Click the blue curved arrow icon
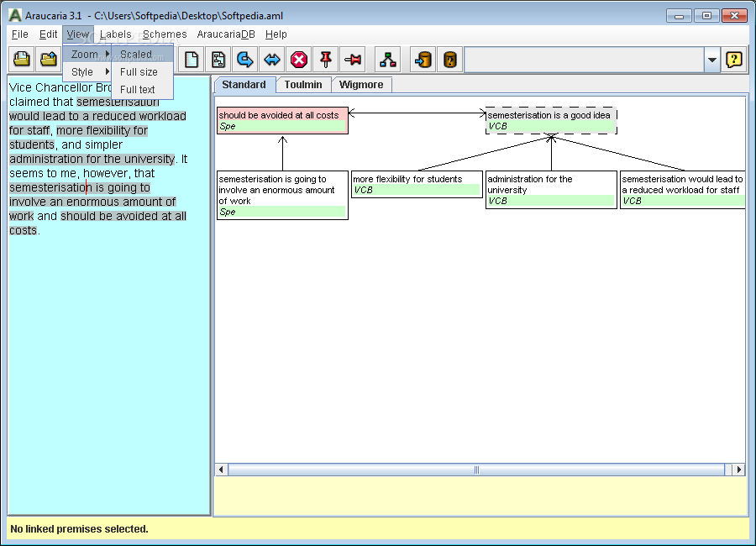Viewport: 756px width, 546px height. pos(245,60)
